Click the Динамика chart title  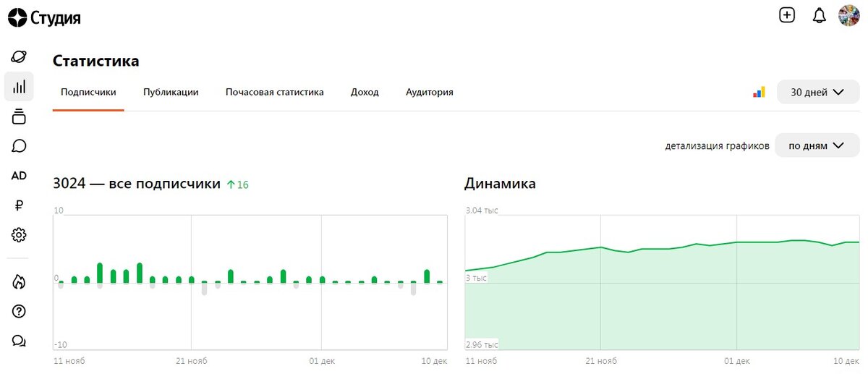click(500, 184)
